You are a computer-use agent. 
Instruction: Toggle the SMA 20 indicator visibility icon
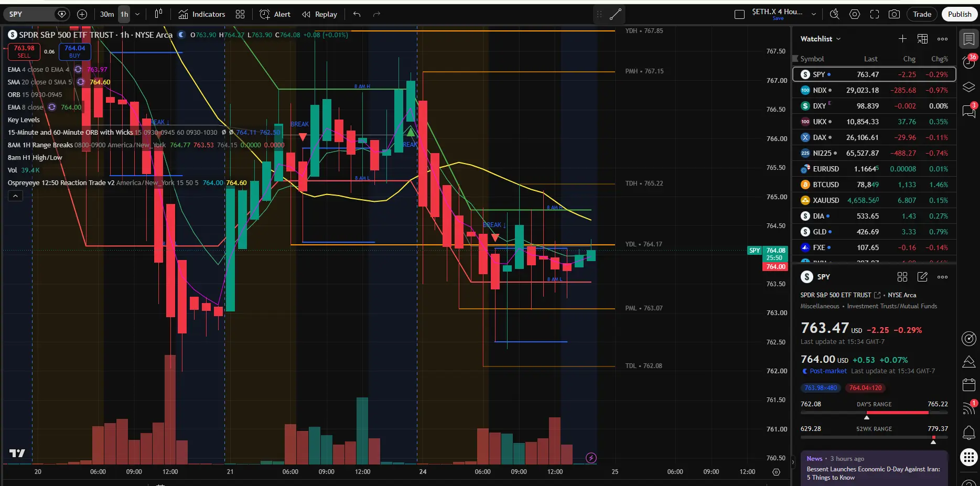coord(81,82)
